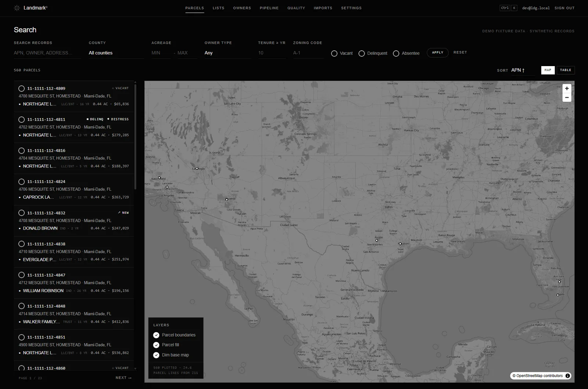588x389 pixels.
Task: Toggle the Vacant filter
Action: coord(334,53)
